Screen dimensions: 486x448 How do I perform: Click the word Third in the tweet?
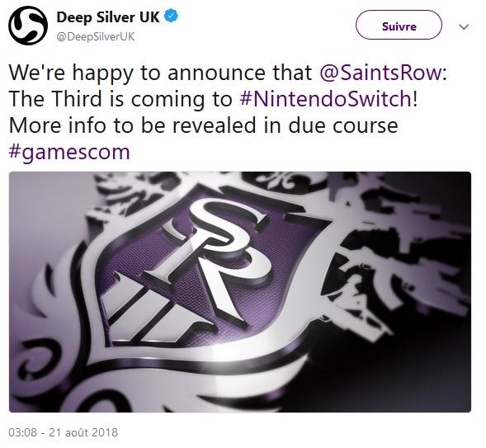78,99
